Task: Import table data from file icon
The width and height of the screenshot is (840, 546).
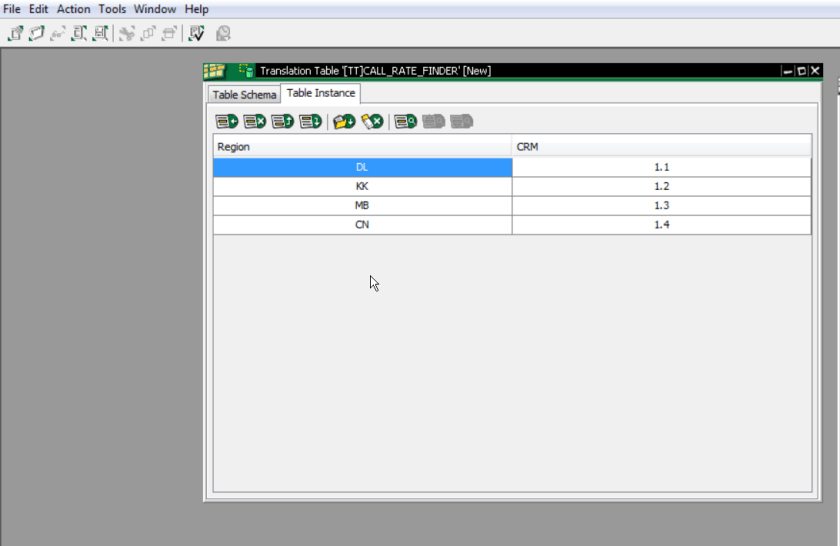Action: point(344,122)
